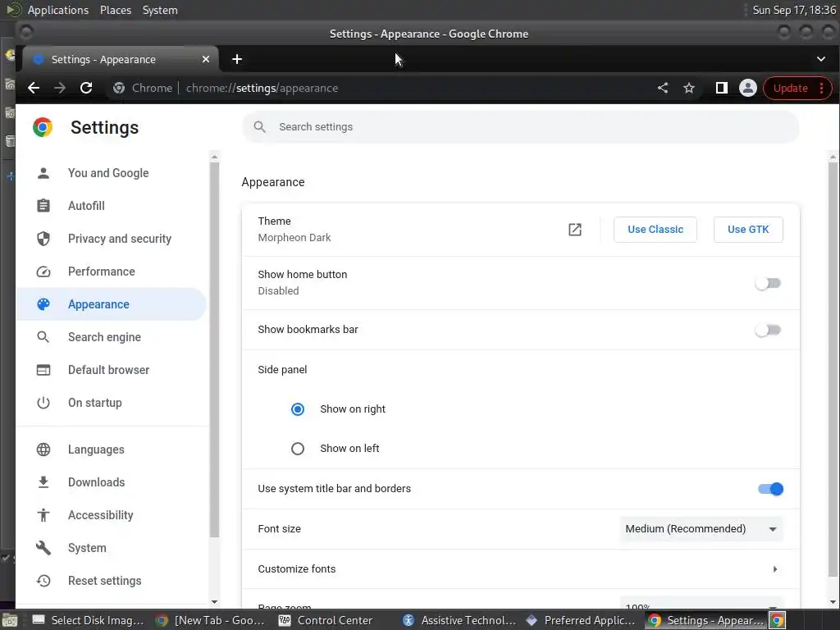Screen dimensions: 840x630
Task: Click the wrench icon beside System
Action: pyautogui.click(x=43, y=547)
